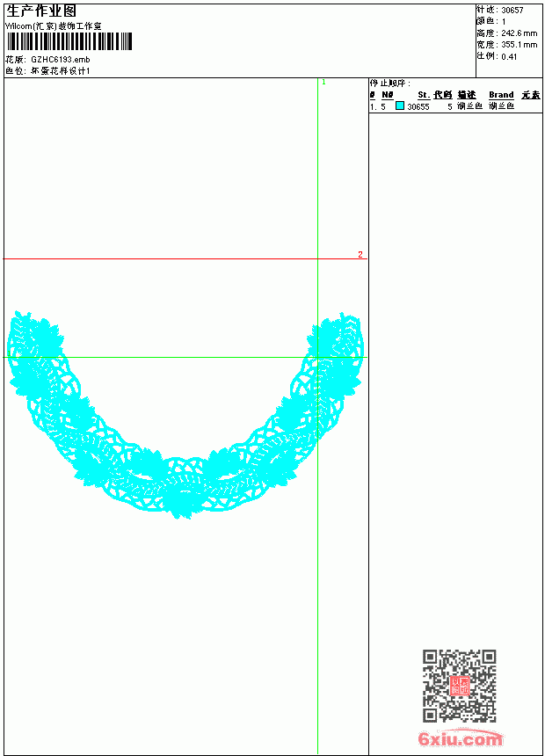Click the cyan color swatch in stop sequence
The image size is (545, 756).
click(x=400, y=105)
